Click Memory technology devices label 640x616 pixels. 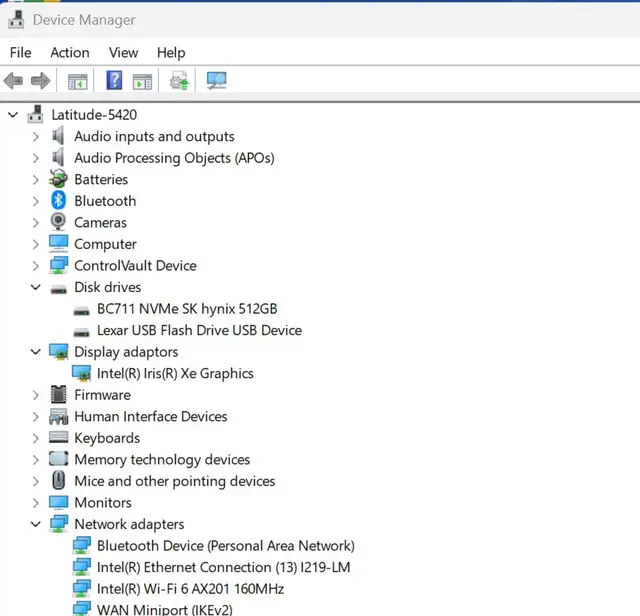click(162, 460)
